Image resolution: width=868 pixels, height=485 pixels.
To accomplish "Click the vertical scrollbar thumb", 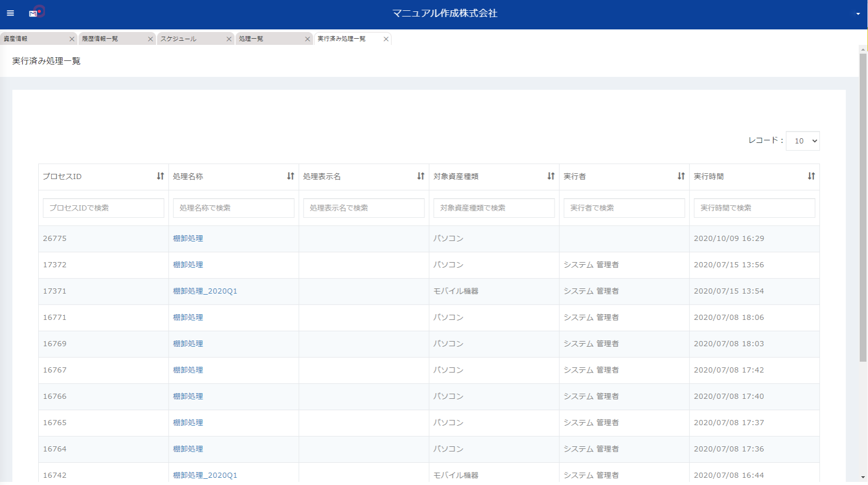I will coord(863,207).
